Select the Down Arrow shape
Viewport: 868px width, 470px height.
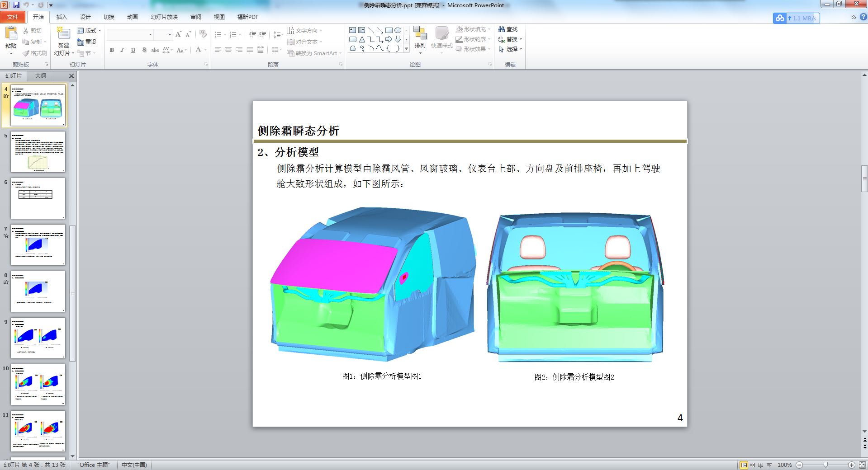pos(398,39)
